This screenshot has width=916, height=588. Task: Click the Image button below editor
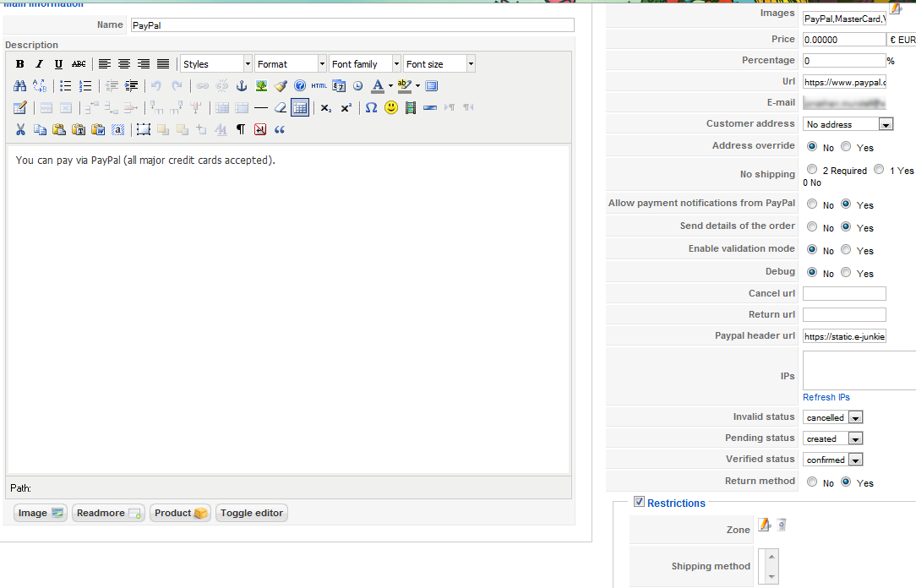point(41,514)
